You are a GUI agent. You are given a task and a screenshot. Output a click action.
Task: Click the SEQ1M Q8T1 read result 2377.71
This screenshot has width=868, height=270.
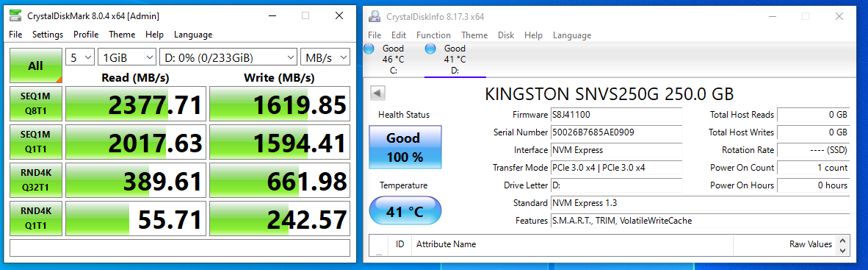[x=136, y=104]
